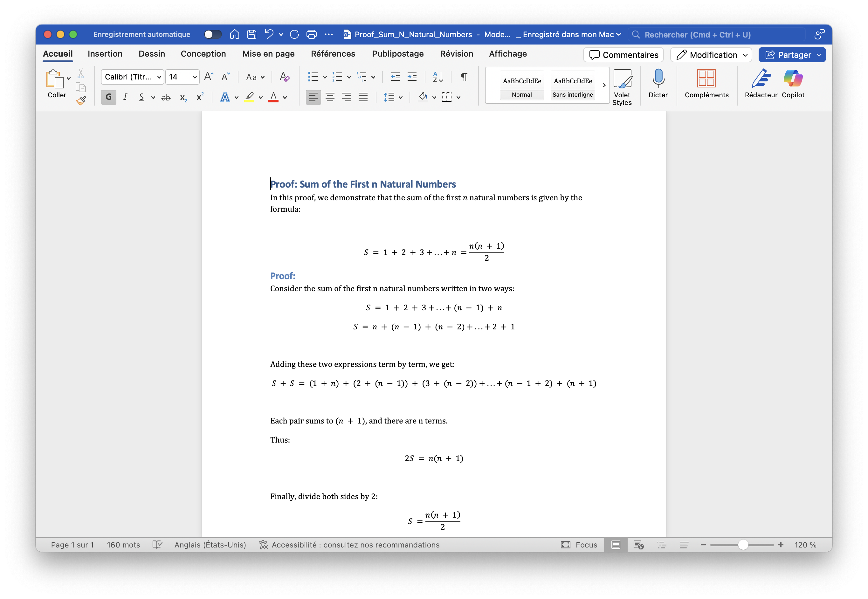Screen dimensions: 868x599
Task: Click the format painter brush icon
Action: pos(81,100)
